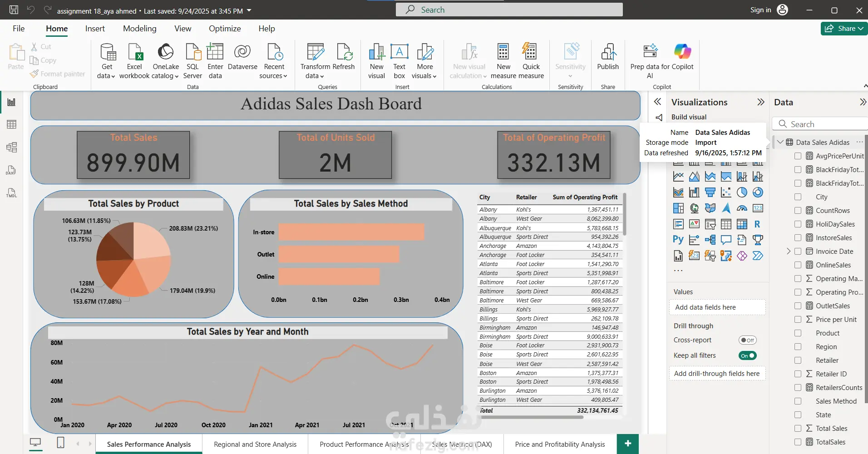Open the DAX query view in sidebar
The width and height of the screenshot is (868, 454).
11,170
